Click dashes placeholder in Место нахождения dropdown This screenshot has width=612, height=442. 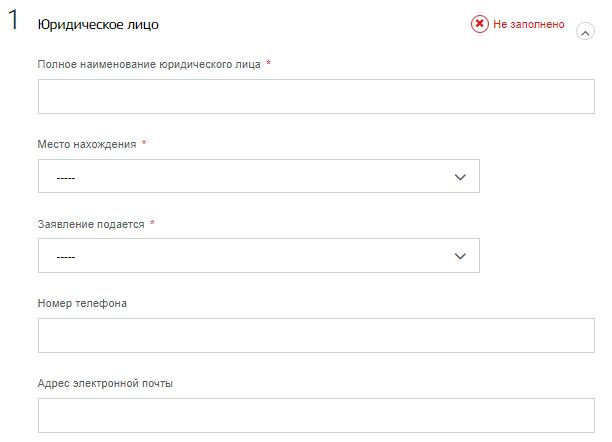(x=66, y=178)
